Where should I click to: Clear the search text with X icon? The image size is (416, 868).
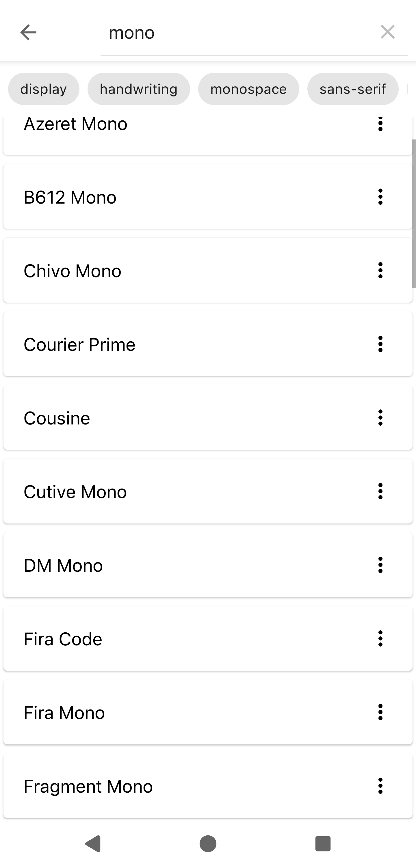pos(387,32)
